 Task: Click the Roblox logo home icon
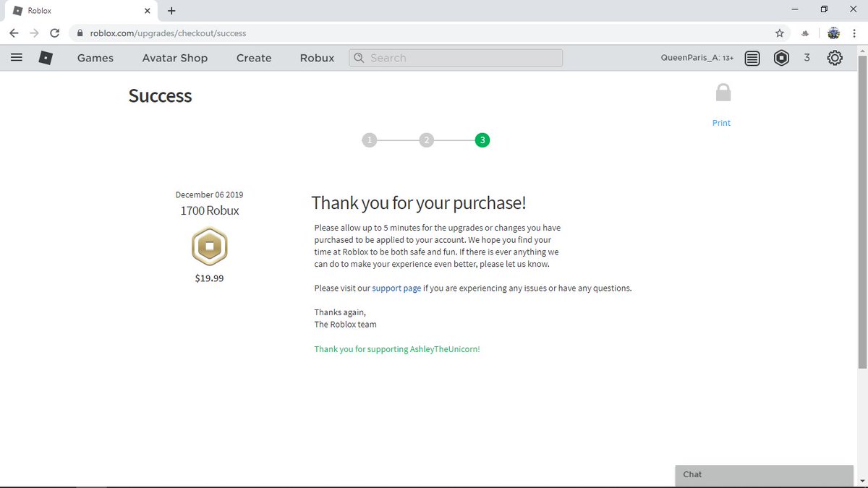point(46,58)
